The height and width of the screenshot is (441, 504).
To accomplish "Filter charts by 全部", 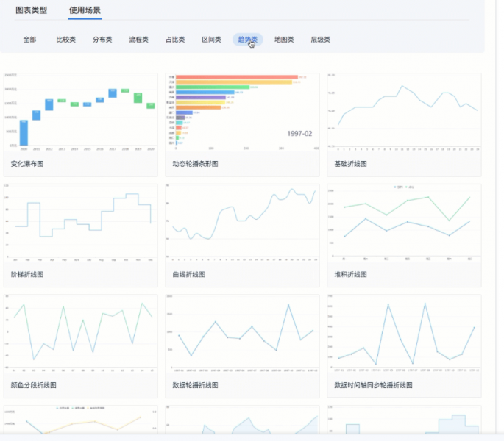I will (29, 40).
